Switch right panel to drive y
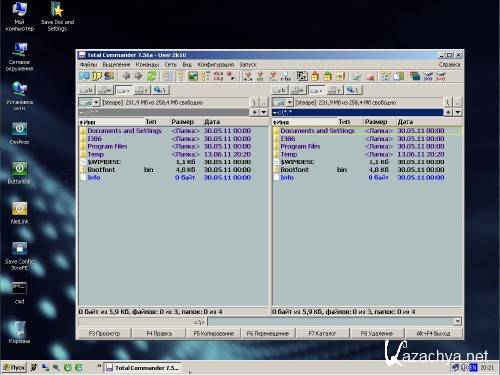This screenshot has width=500, height=375. point(334,90)
